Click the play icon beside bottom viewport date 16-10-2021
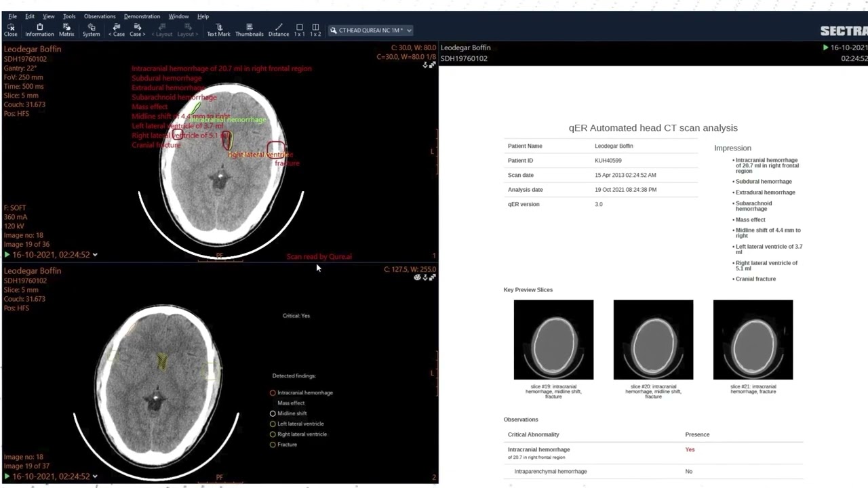 click(7, 476)
